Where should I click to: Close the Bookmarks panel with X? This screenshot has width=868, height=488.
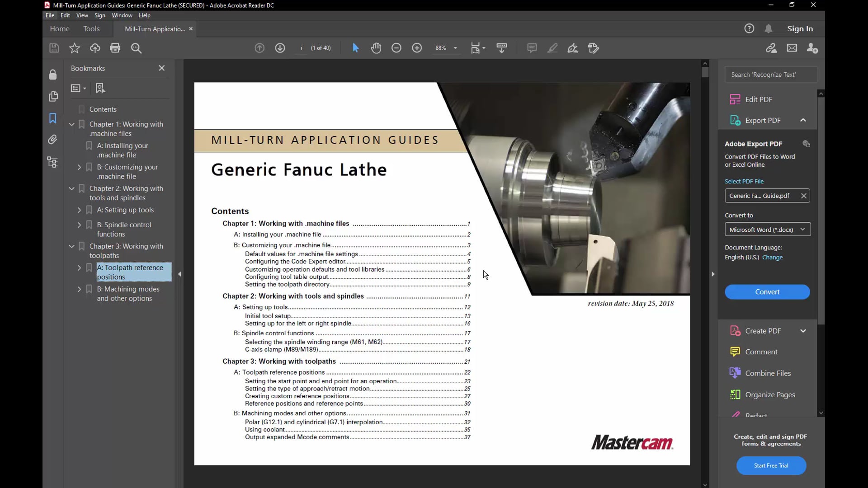click(x=162, y=68)
